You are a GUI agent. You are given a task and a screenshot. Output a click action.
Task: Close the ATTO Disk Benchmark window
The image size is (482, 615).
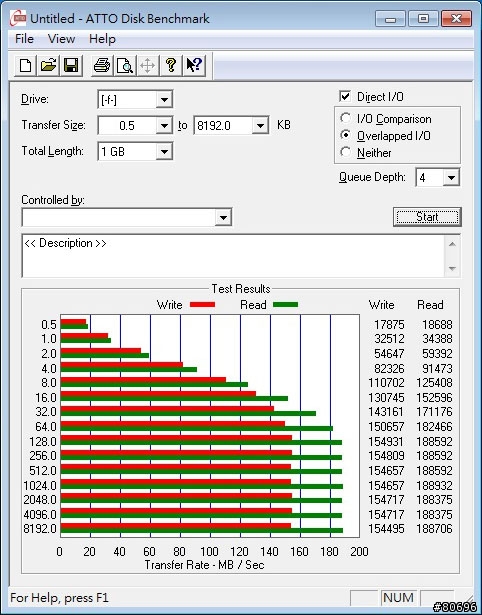point(456,18)
